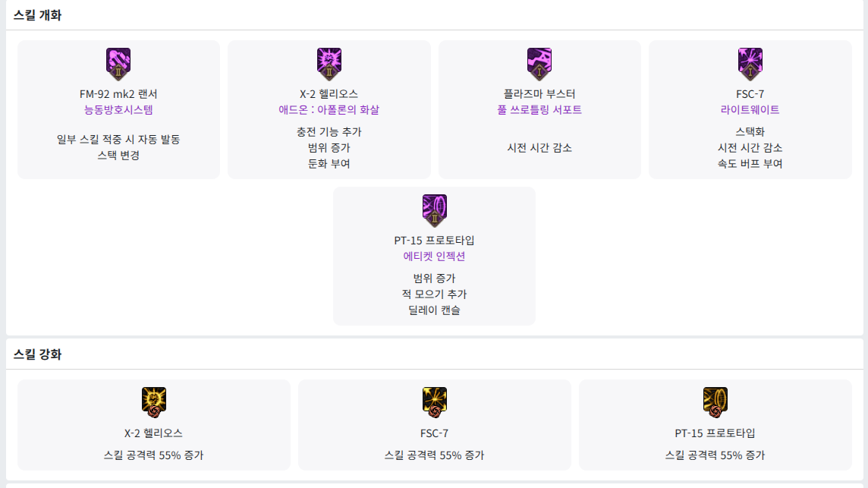Click the 풀 쓰로틀링 서포트 link
The width and height of the screenshot is (868, 488).
(539, 110)
